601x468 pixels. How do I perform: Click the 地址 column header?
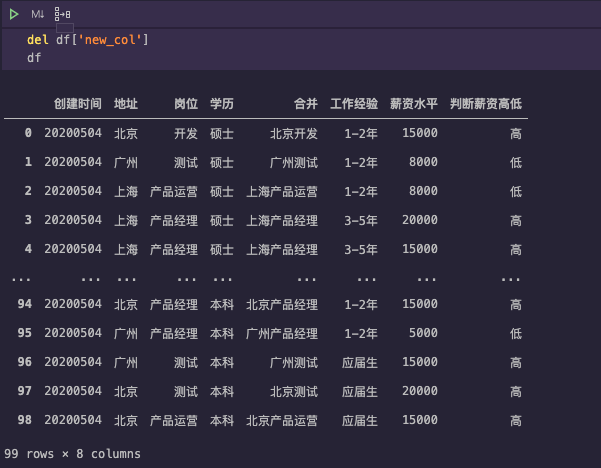126,104
